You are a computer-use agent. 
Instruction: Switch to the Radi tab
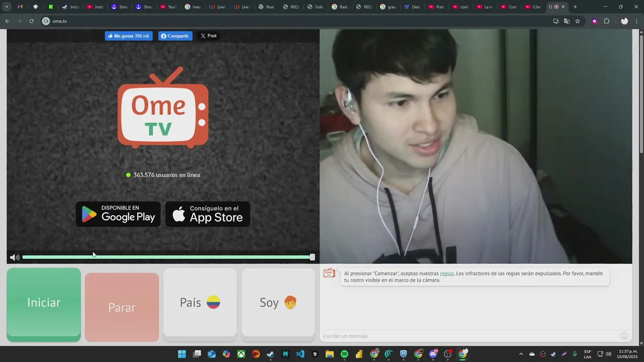coord(339,7)
